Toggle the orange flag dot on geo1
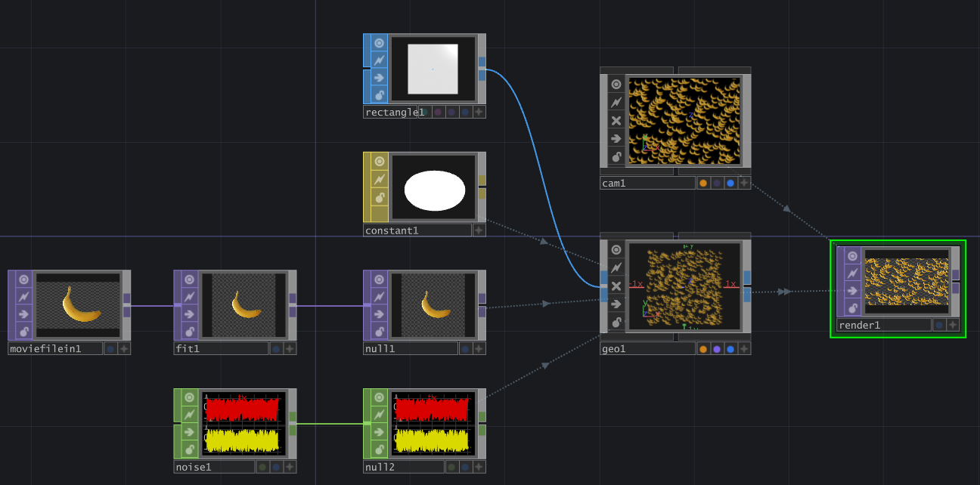 pyautogui.click(x=703, y=349)
